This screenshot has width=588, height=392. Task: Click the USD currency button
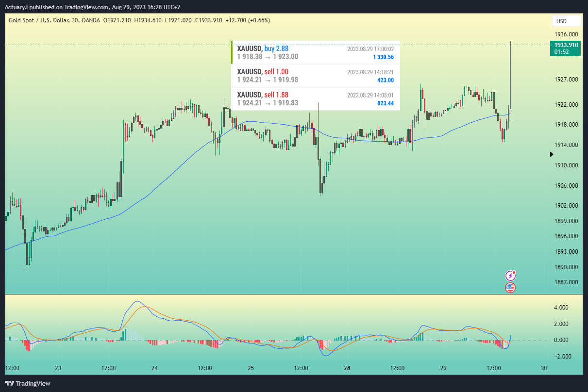[x=566, y=21]
